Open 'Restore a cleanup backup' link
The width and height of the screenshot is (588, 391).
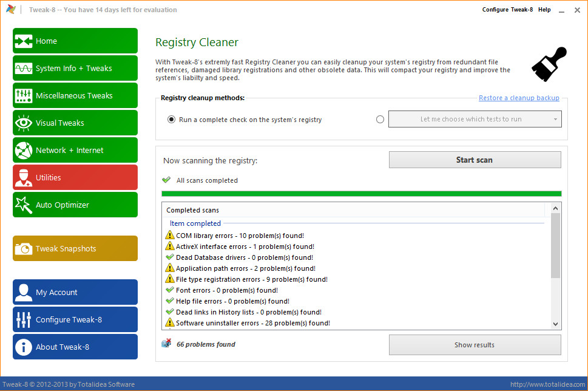point(519,98)
